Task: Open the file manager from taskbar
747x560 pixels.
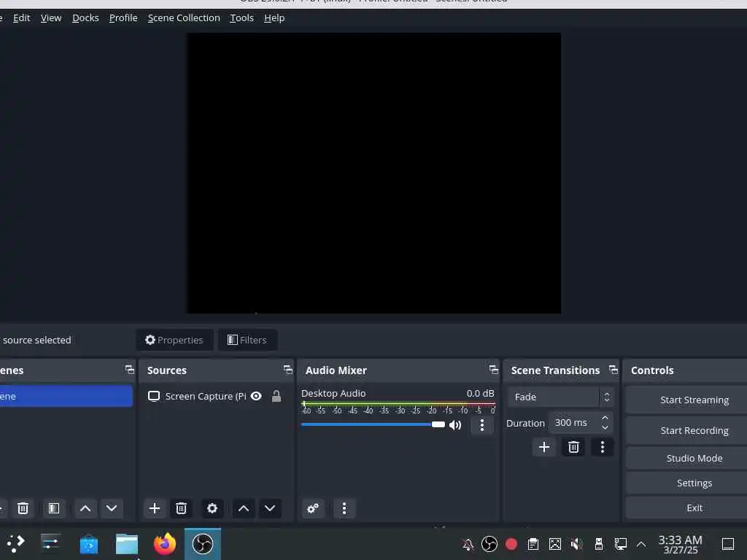Action: coord(127,544)
